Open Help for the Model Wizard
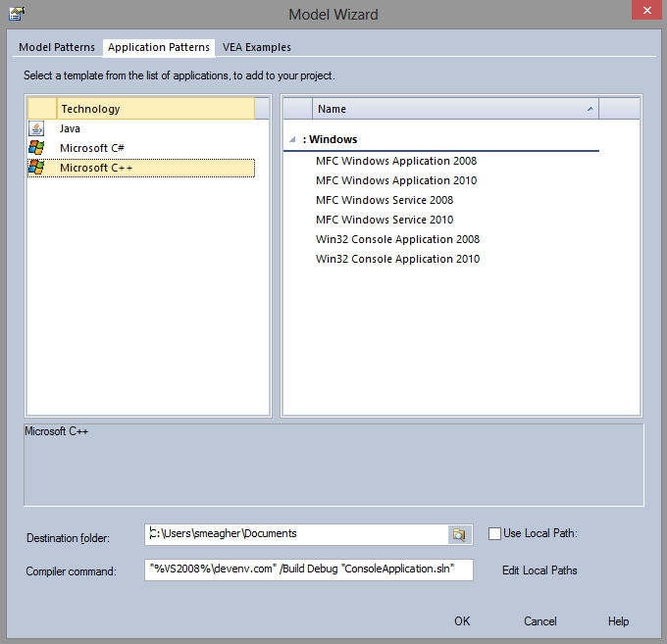This screenshot has height=644, width=667. [x=618, y=621]
